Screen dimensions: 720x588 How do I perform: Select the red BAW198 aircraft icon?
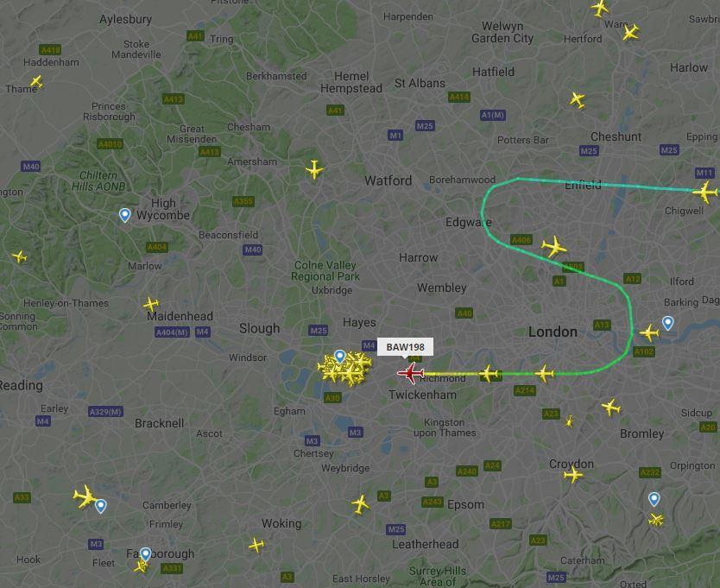point(411,373)
